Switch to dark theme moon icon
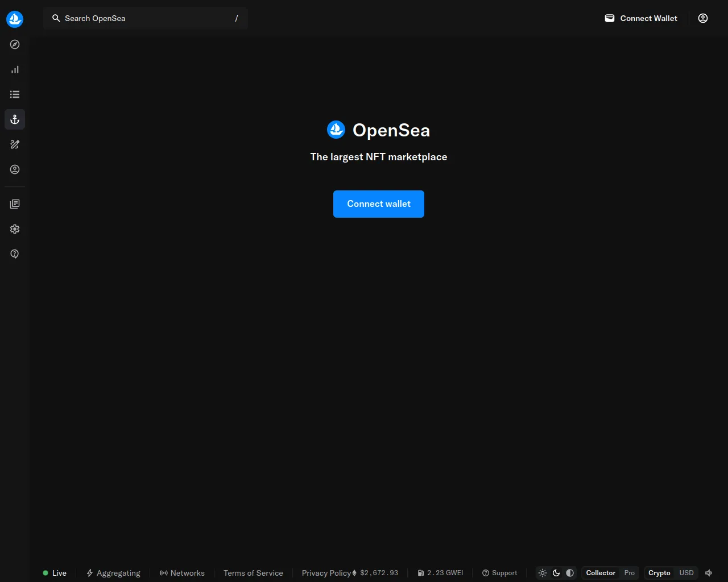Screen dimensions: 728x582 [556, 573]
